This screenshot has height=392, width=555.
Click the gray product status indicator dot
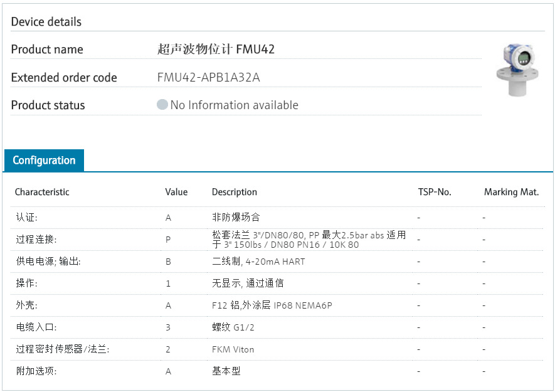pos(162,105)
